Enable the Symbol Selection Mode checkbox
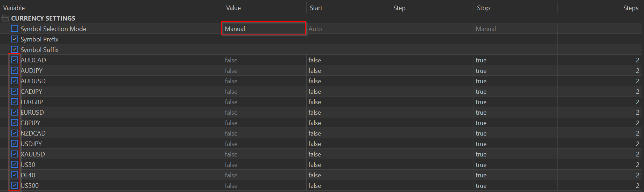 (x=14, y=29)
